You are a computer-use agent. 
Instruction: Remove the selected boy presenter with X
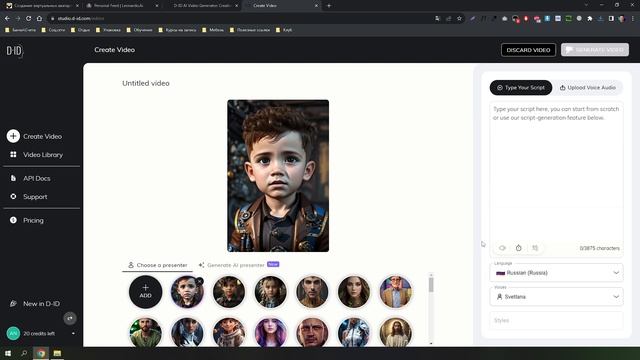[199, 281]
